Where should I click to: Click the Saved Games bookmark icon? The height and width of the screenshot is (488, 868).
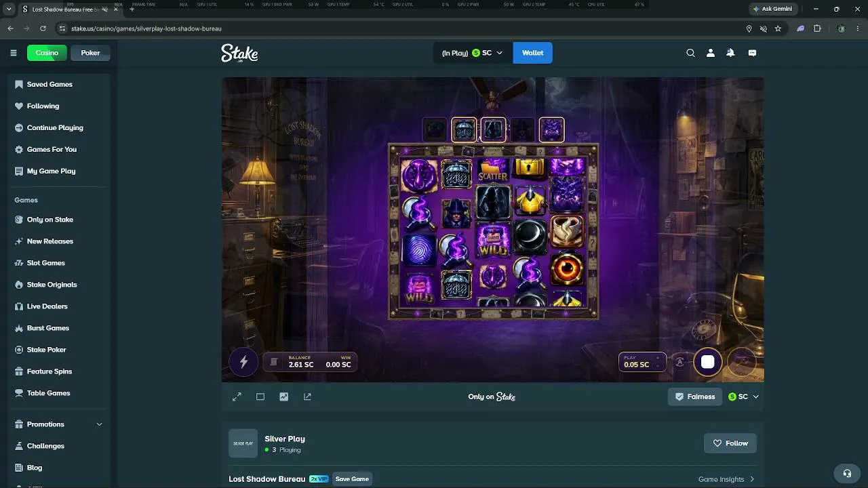[19, 84]
